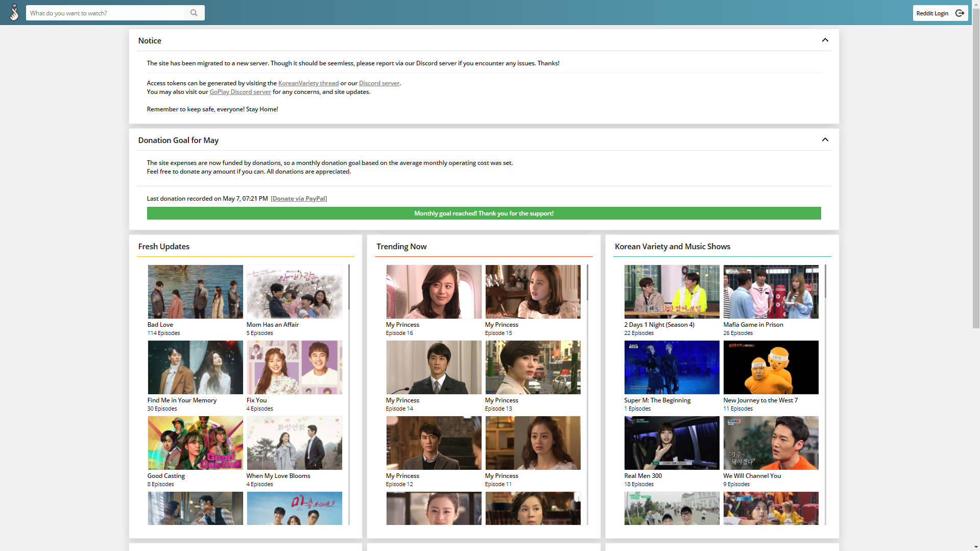
Task: Click the 'Good Casting' title text
Action: tap(166, 476)
